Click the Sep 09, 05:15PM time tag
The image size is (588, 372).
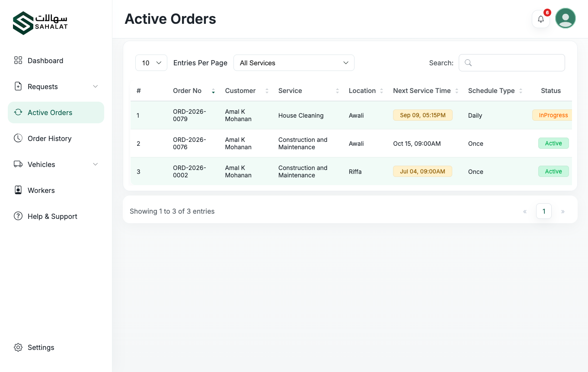422,115
